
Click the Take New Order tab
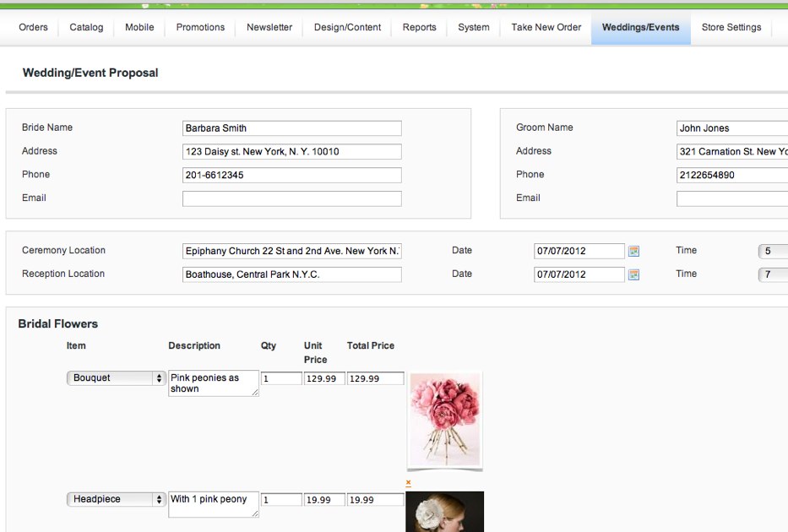[x=546, y=27]
